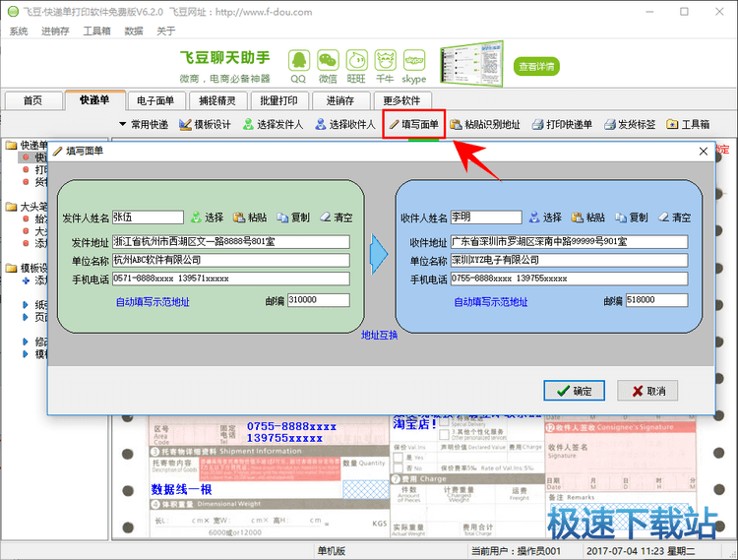Open the 千牛 icon
This screenshot has height=560, width=738.
386,61
